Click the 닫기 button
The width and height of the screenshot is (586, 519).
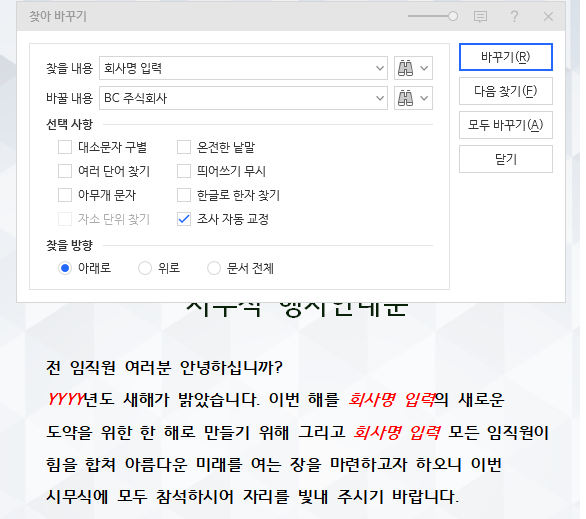click(x=506, y=159)
